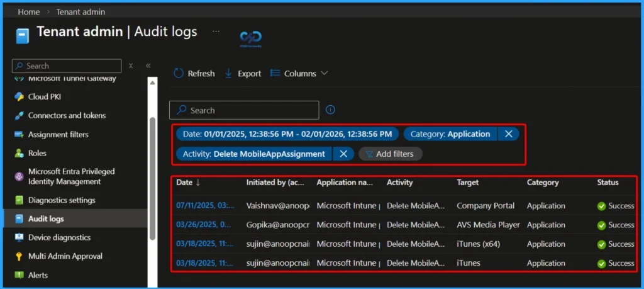Click the Device diagnostics icon
644x289 pixels.
coord(19,237)
